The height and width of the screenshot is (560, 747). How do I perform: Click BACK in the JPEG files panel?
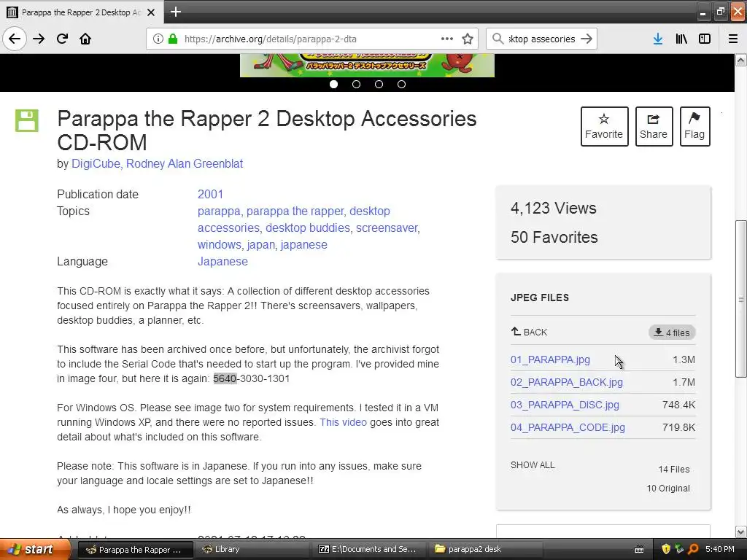point(530,332)
